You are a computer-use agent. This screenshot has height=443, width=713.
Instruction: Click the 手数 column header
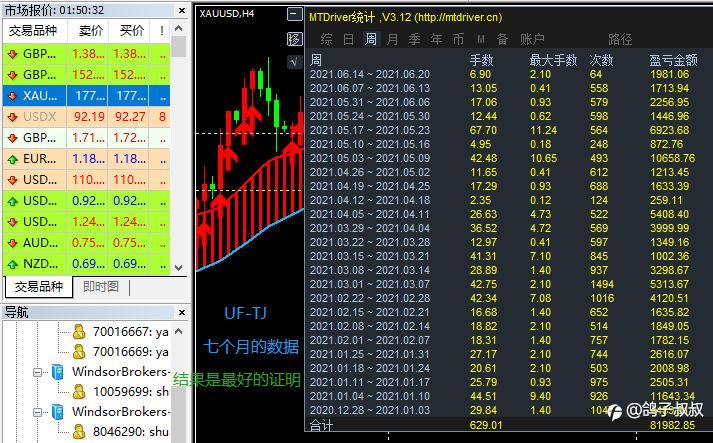pos(482,60)
